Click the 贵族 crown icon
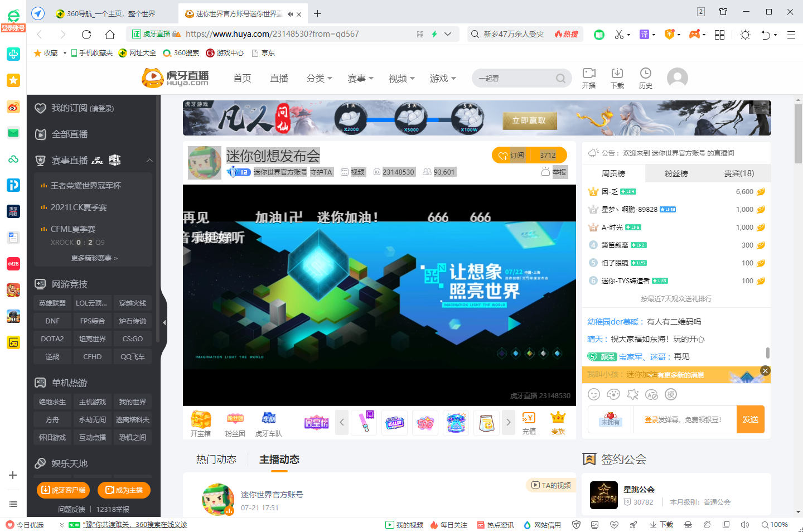This screenshot has height=532, width=803. pos(558,418)
